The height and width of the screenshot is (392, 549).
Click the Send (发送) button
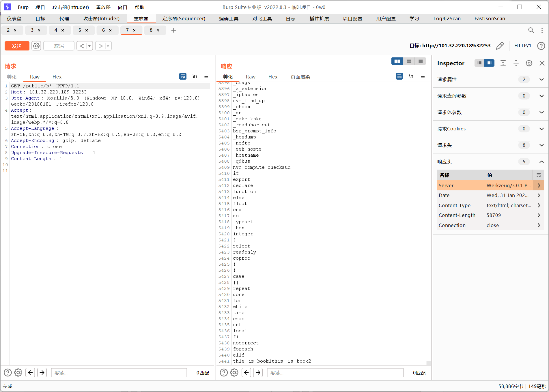[x=17, y=46]
